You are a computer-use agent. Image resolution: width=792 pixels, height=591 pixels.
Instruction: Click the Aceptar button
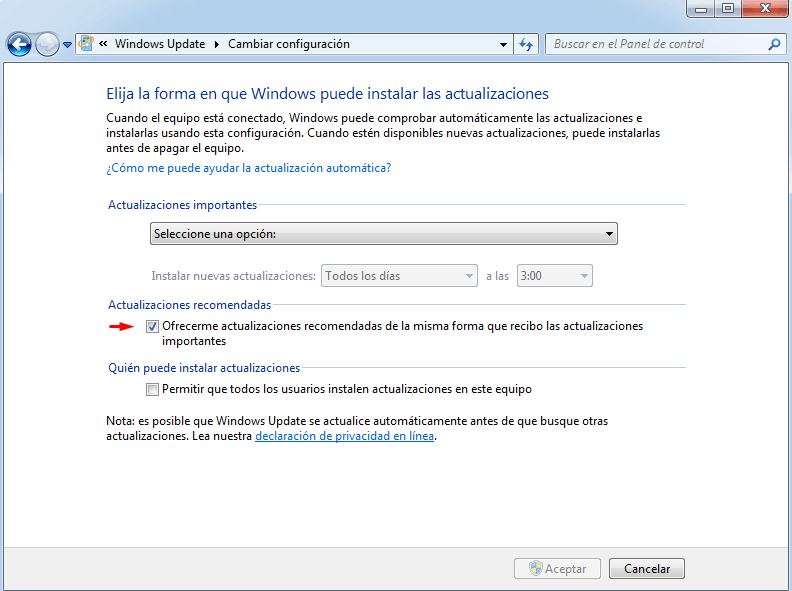[x=557, y=569]
